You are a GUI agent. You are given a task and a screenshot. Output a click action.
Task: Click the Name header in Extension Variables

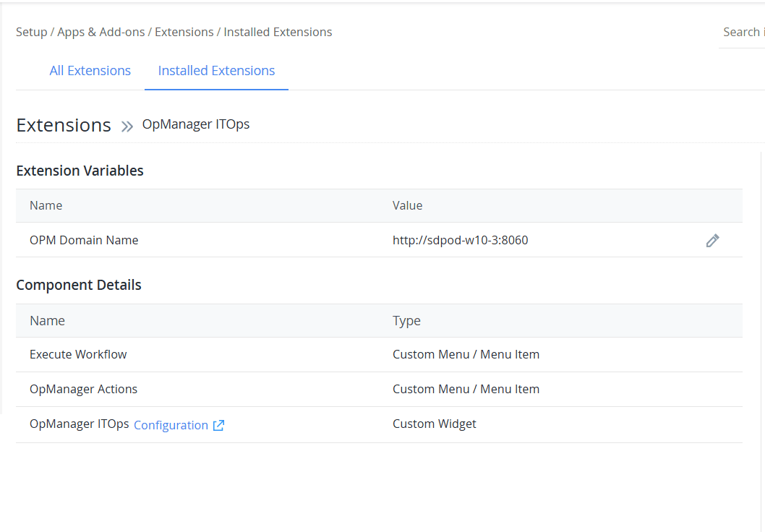click(x=46, y=206)
